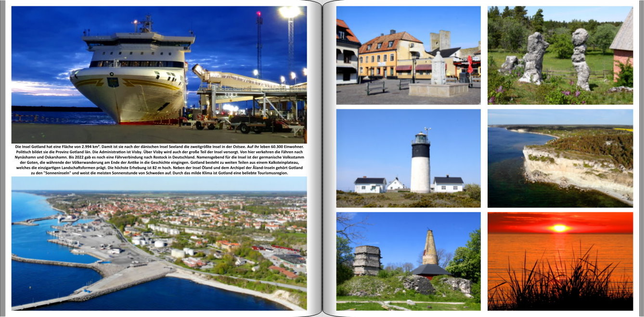Select the lighthouse photo
This screenshot has height=317, width=644.
408,158
